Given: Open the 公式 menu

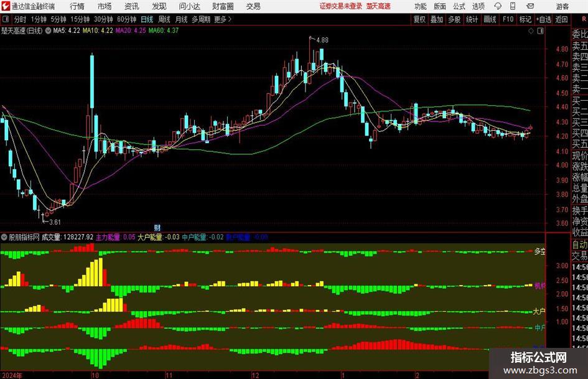Looking at the screenshot, I should (459, 6).
